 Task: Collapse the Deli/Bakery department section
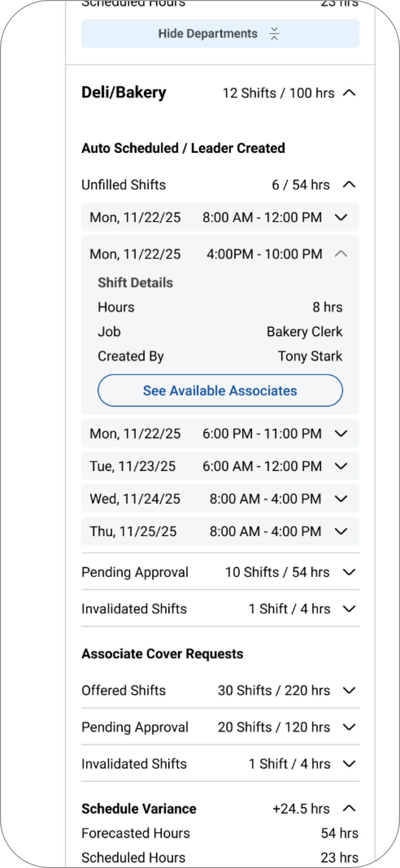coord(349,93)
